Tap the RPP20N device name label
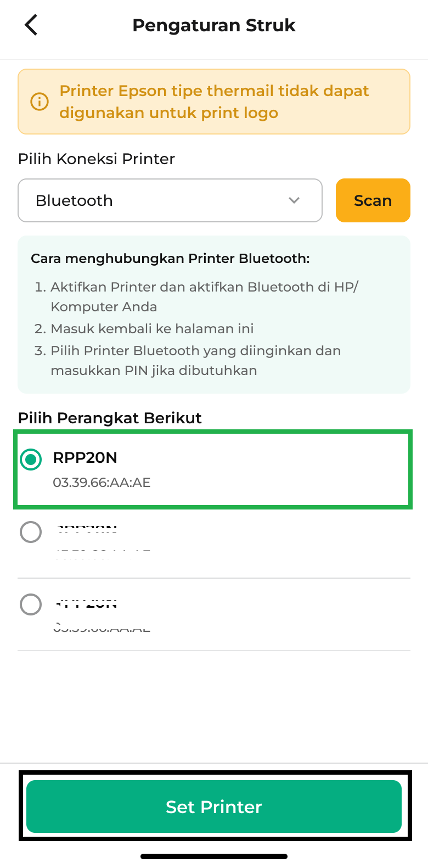The height and width of the screenshot is (868, 428). click(x=85, y=458)
